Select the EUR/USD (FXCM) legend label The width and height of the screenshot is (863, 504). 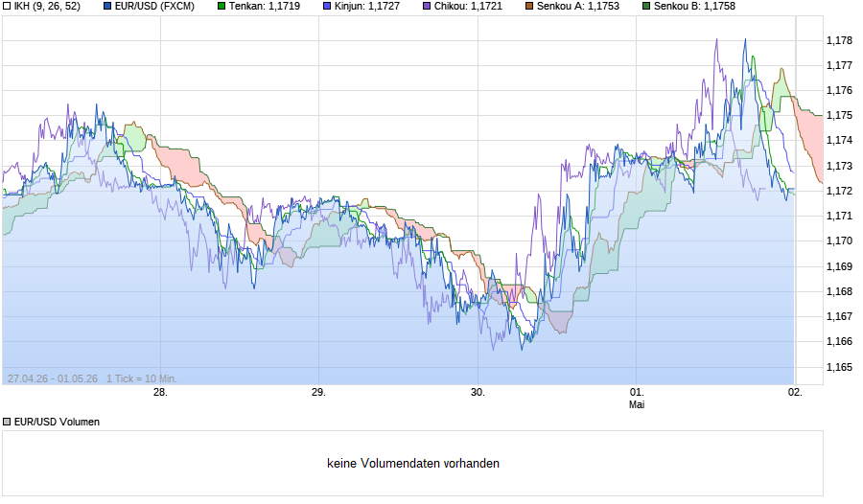154,6
